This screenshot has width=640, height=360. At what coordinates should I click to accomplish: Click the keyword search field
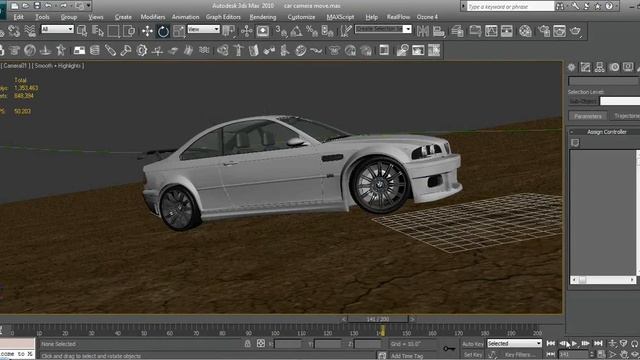[x=510, y=6]
